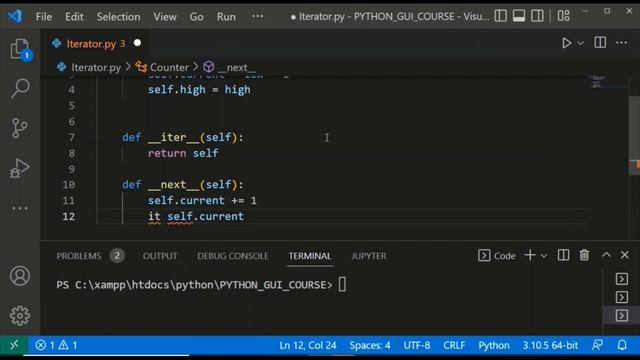This screenshot has width=640, height=360.
Task: Open a remote window from status bar
Action: (x=14, y=345)
